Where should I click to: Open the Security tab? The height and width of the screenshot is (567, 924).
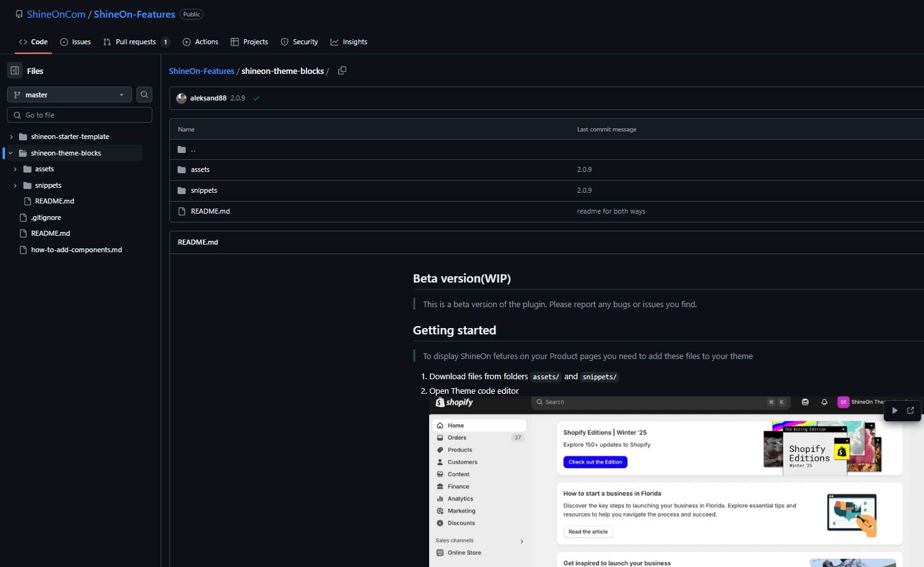(x=299, y=42)
